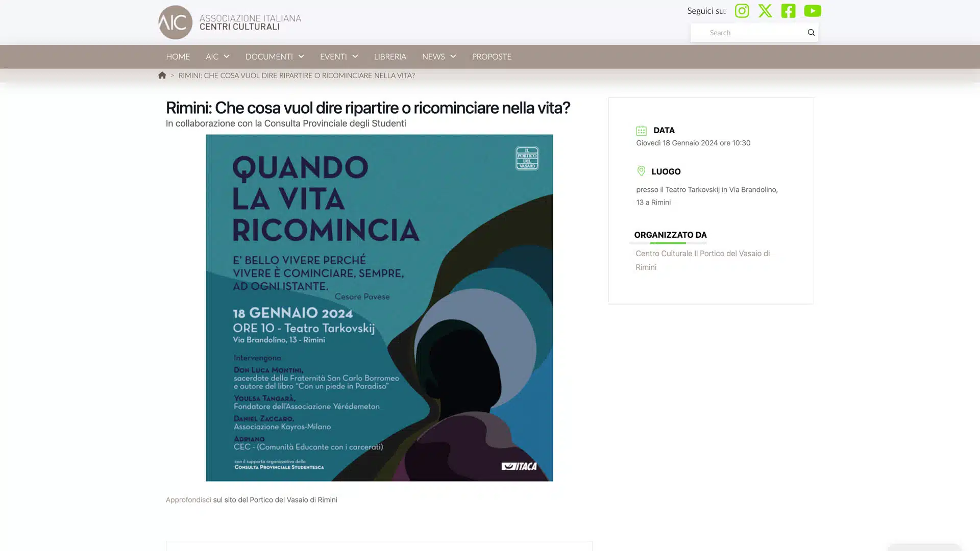Click the Associazione Italiana Centri Culturali title
The height and width of the screenshot is (551, 980).
pos(250,22)
